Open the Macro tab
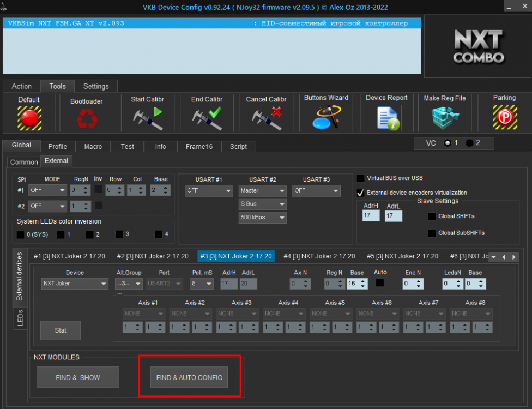The height and width of the screenshot is (409, 532). pos(93,147)
